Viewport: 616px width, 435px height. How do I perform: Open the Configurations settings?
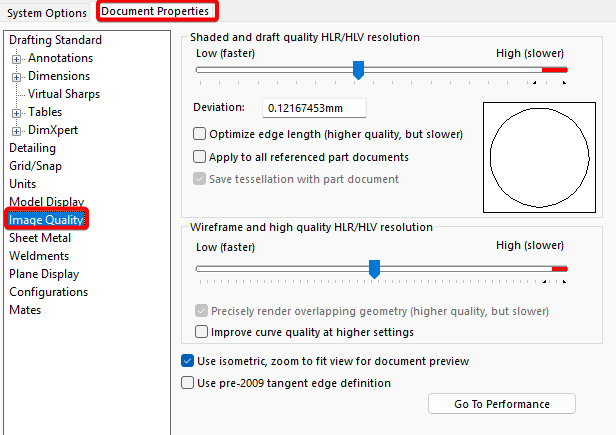[49, 292]
